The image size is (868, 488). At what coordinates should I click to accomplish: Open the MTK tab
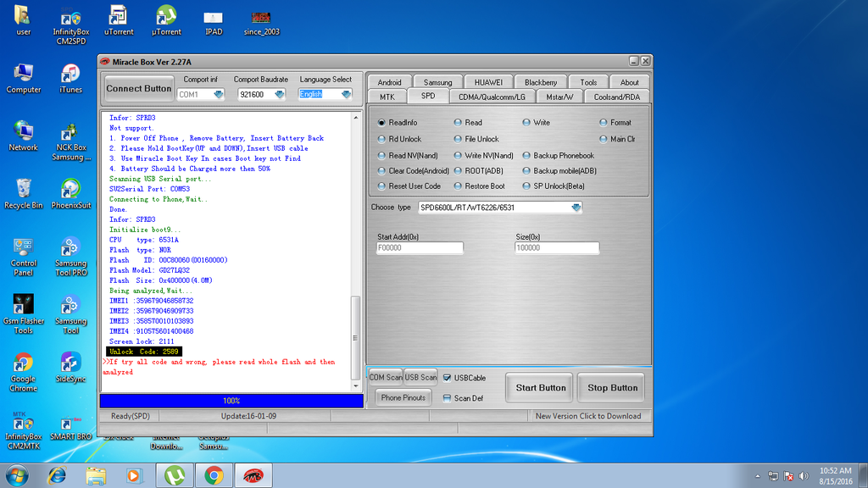pyautogui.click(x=387, y=97)
